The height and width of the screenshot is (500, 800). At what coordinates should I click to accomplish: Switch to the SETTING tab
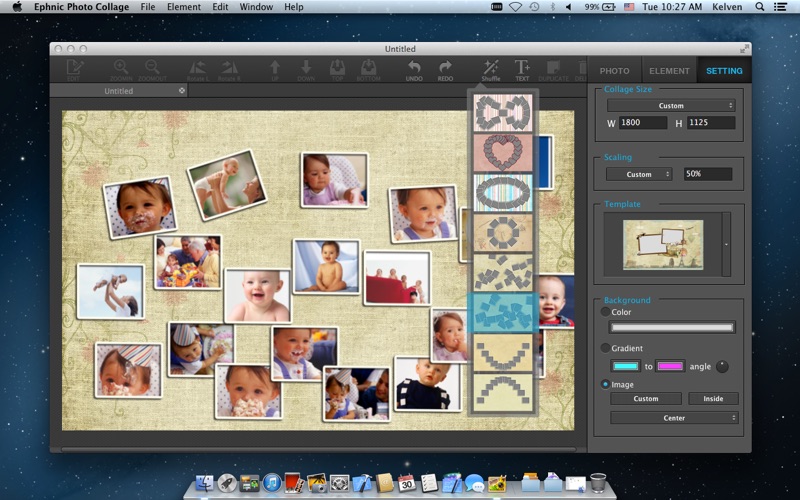[x=724, y=71]
